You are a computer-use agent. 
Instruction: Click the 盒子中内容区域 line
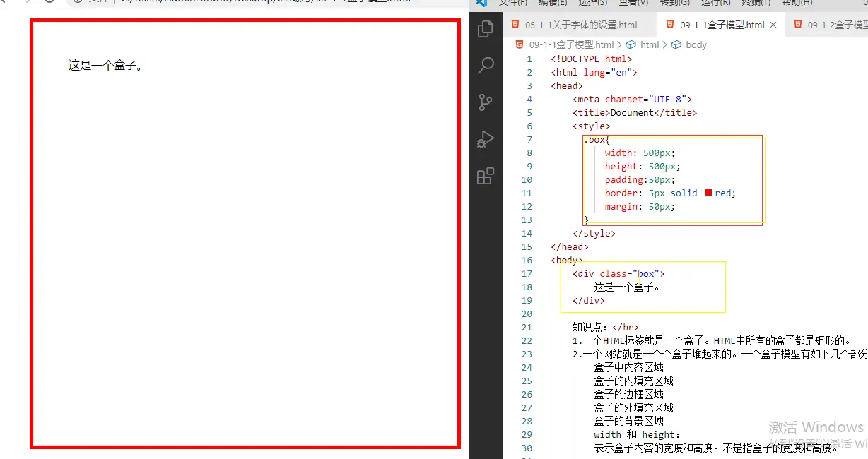point(629,367)
